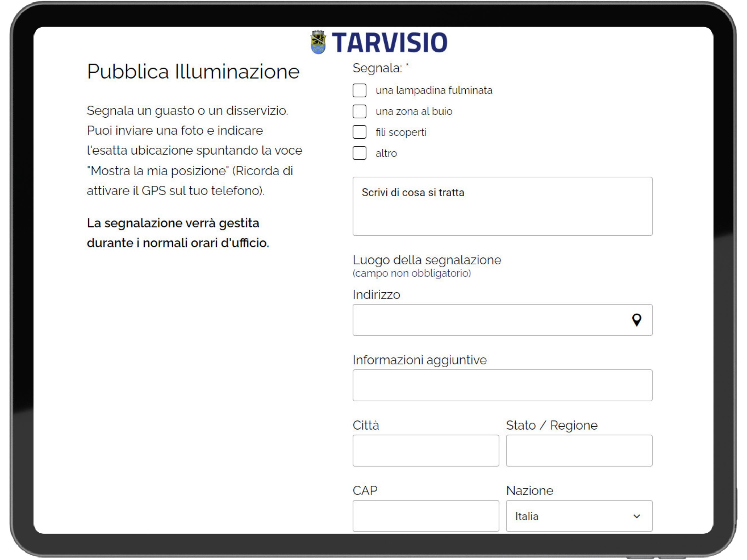Click the 'Luogo della segnalazione' label
This screenshot has height=560, width=747.
(x=427, y=260)
